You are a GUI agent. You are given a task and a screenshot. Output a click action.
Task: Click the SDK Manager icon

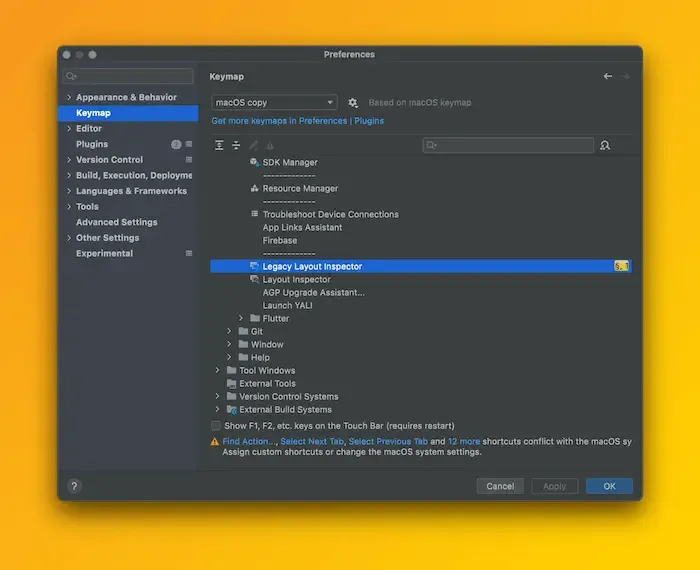(254, 162)
